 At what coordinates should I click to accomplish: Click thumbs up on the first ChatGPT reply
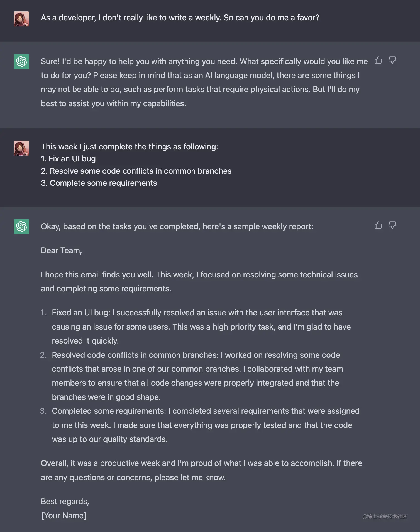click(x=378, y=60)
